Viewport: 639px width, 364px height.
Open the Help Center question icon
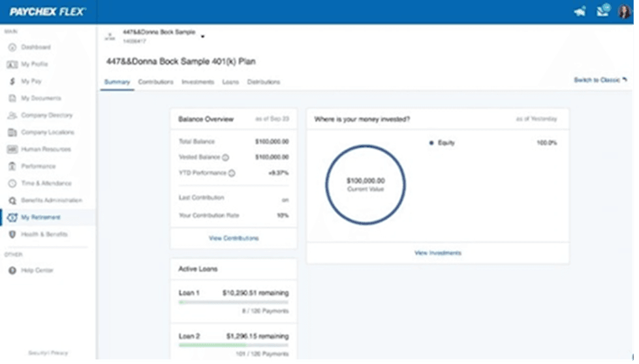(12, 271)
